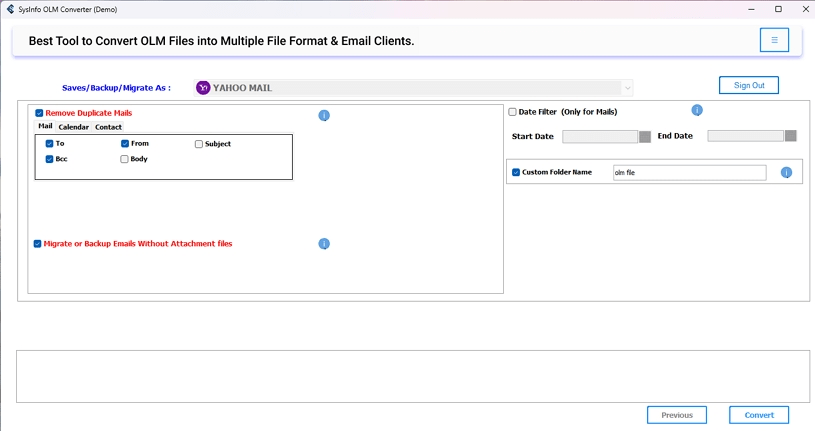
Task: Enable the Date Filter checkbox
Action: coord(512,112)
